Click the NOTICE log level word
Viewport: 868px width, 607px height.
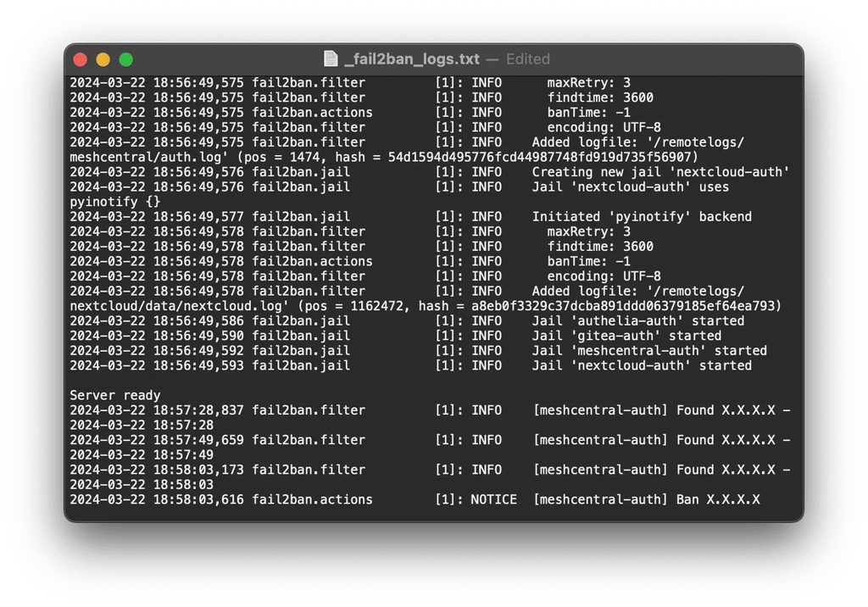click(x=494, y=499)
